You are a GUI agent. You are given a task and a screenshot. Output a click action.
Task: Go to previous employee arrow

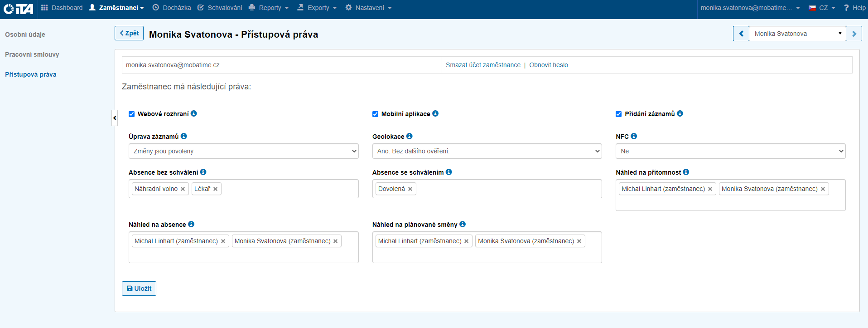pos(741,34)
